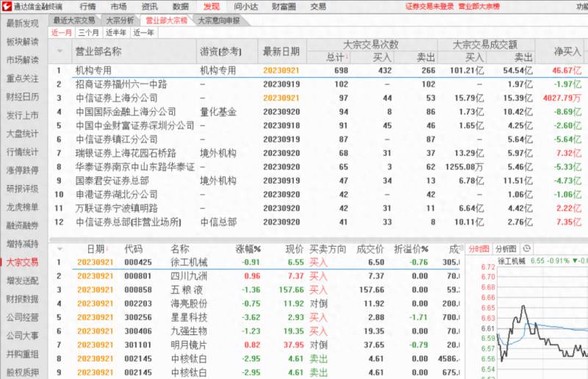Open 股权质押 in the sidebar
This screenshot has height=379, width=588.
click(x=23, y=372)
